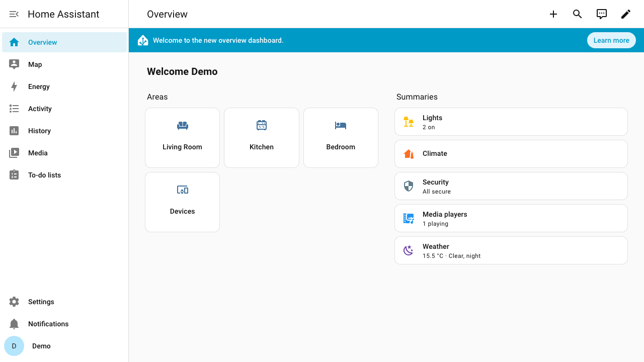Open search with the magnifier icon
This screenshot has width=644, height=362.
pos(578,14)
